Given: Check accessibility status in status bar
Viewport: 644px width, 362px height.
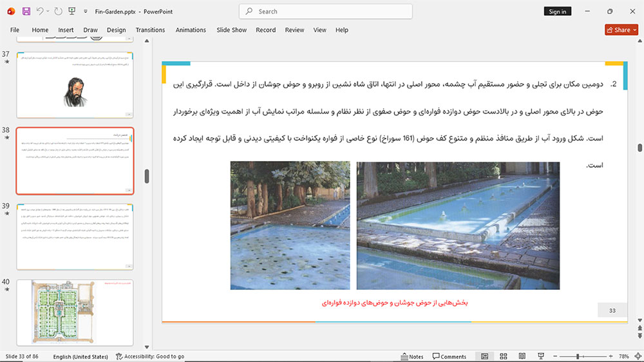Looking at the screenshot, I should pos(150,356).
